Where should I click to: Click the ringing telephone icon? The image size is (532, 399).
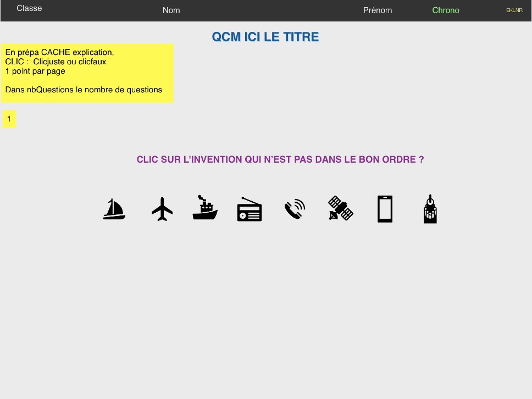295,209
